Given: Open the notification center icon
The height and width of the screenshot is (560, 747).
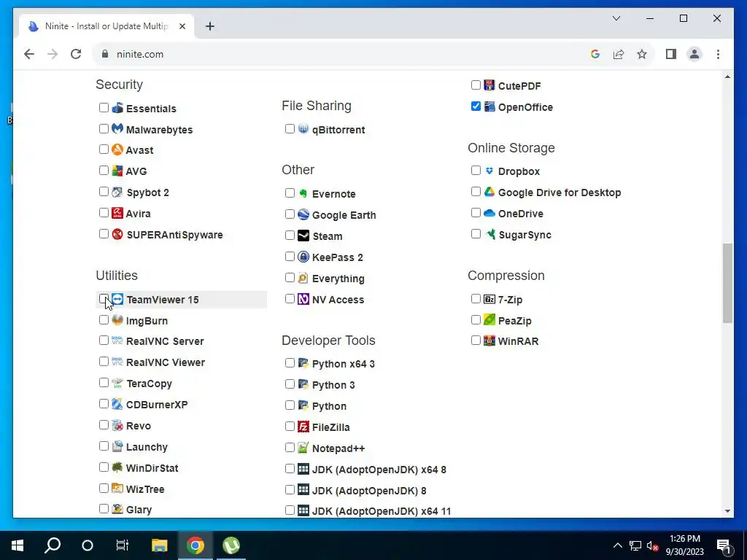Looking at the screenshot, I should (x=723, y=545).
